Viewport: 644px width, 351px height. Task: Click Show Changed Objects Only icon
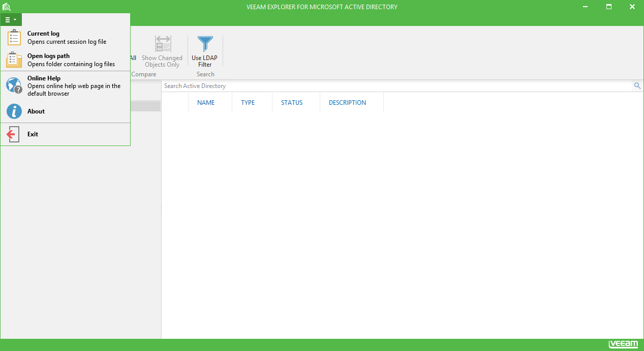[163, 44]
